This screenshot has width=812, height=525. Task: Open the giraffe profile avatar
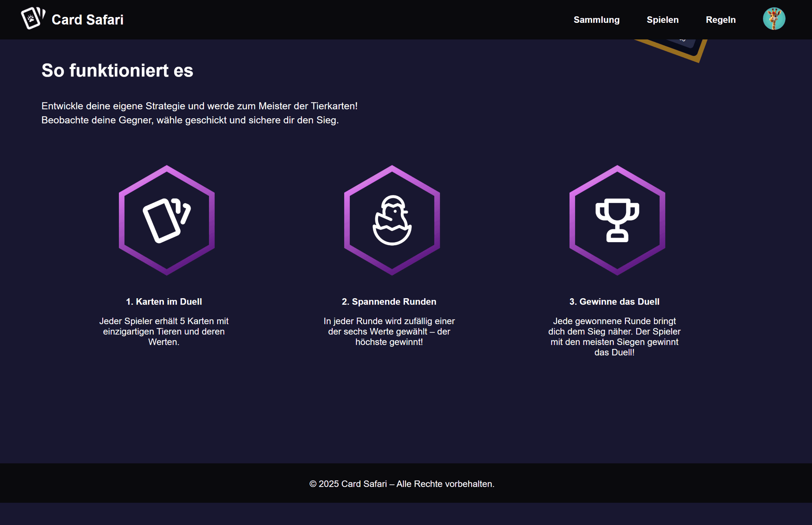(x=773, y=19)
